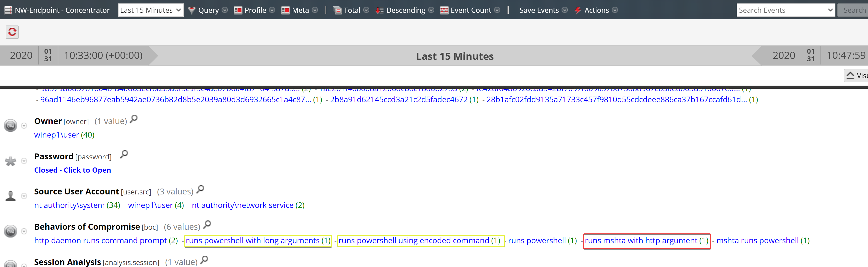The width and height of the screenshot is (868, 267).
Task: Click the Password asterisk key icon
Action: tap(11, 161)
